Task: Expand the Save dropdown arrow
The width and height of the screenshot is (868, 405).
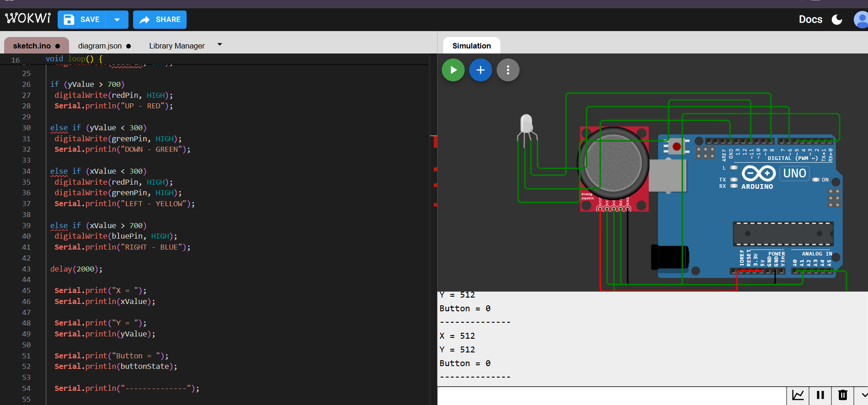Action: click(x=117, y=20)
